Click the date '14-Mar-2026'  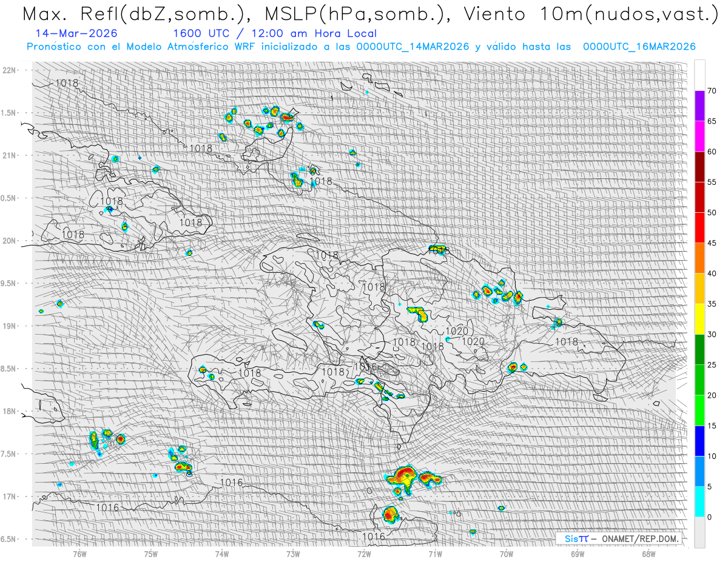(x=76, y=34)
